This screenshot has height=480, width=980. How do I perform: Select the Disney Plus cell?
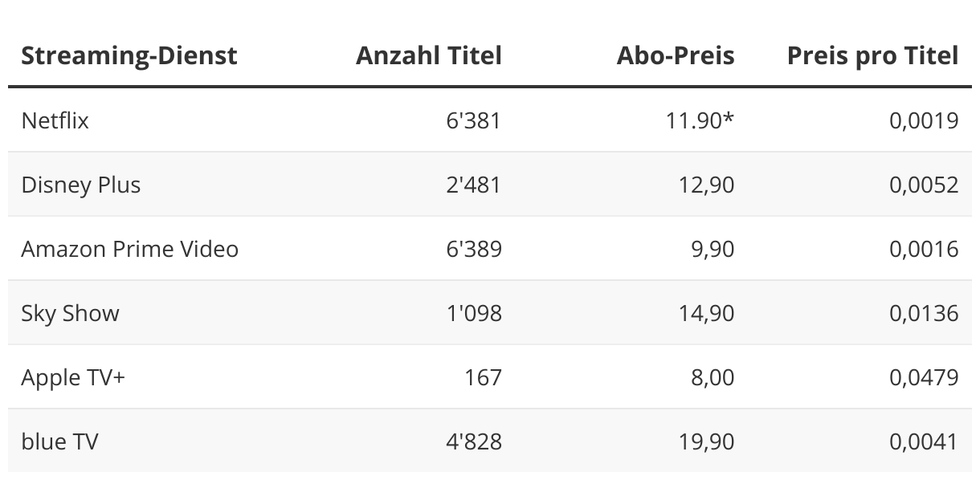[81, 185]
